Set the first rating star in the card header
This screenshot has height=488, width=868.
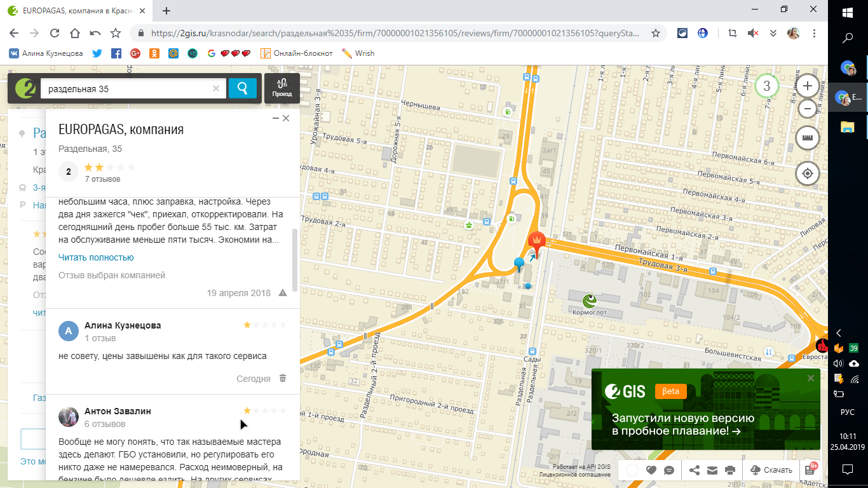pyautogui.click(x=88, y=167)
